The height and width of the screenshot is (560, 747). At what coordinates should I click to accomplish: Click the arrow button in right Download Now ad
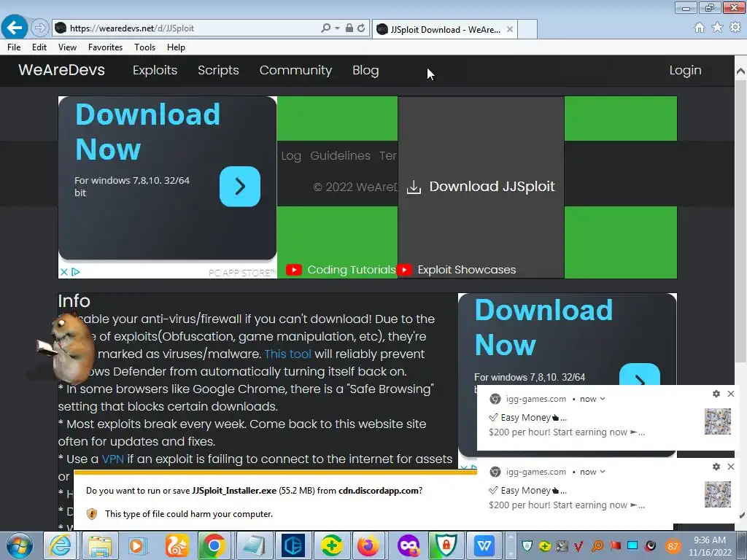(639, 375)
